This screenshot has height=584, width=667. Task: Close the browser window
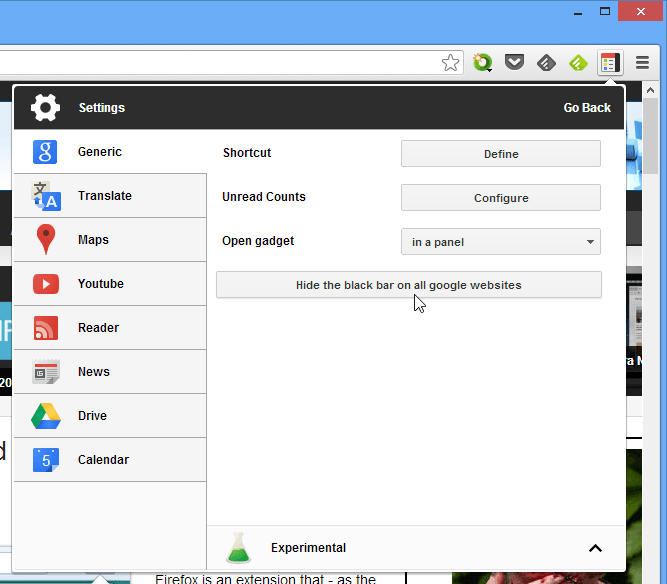(x=641, y=11)
